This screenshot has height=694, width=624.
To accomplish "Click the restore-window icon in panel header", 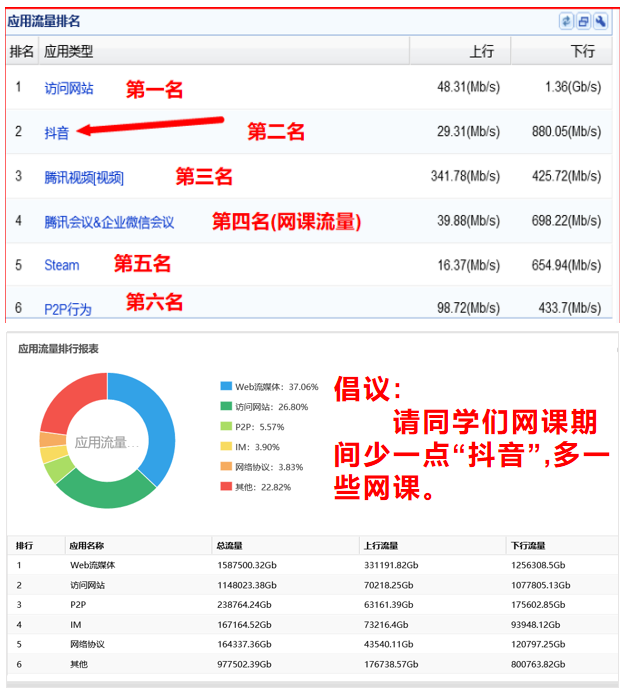I will pos(583,21).
